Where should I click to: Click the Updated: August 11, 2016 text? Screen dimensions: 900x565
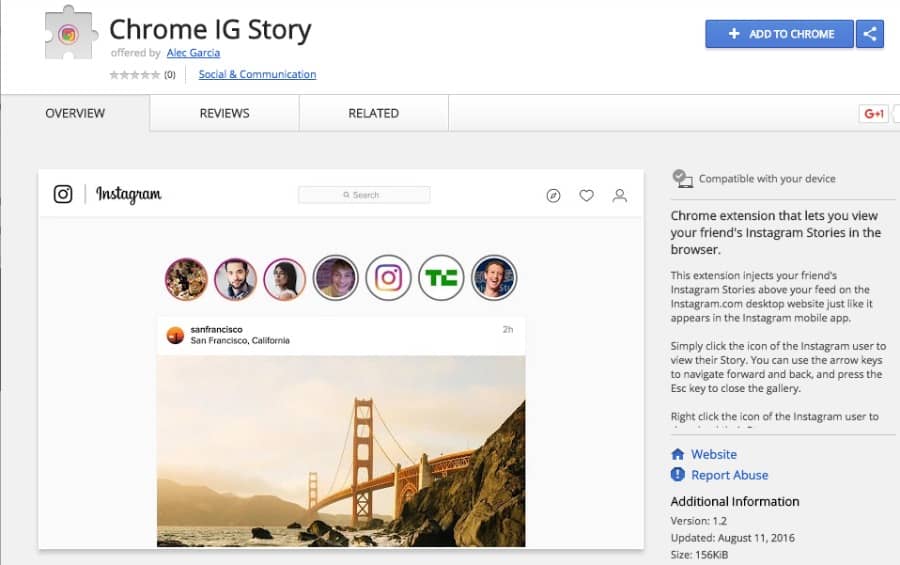[x=732, y=538]
